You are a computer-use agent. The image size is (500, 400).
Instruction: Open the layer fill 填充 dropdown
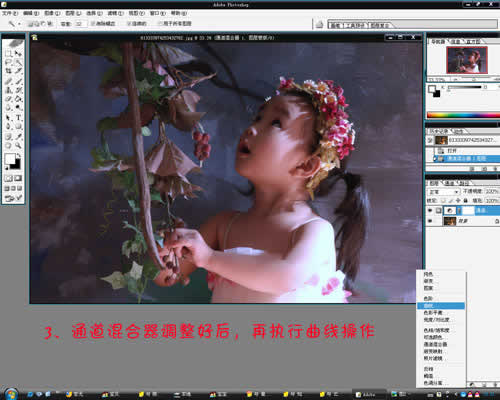(x=492, y=200)
